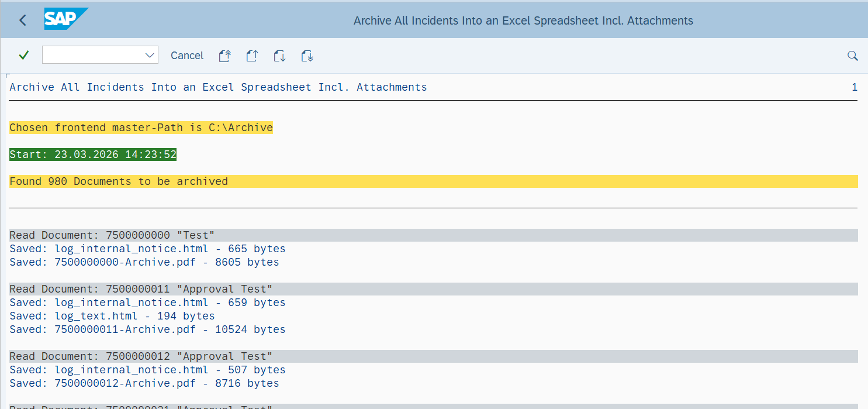Click the SAP logo
The width and height of the screenshot is (868, 409).
(65, 19)
